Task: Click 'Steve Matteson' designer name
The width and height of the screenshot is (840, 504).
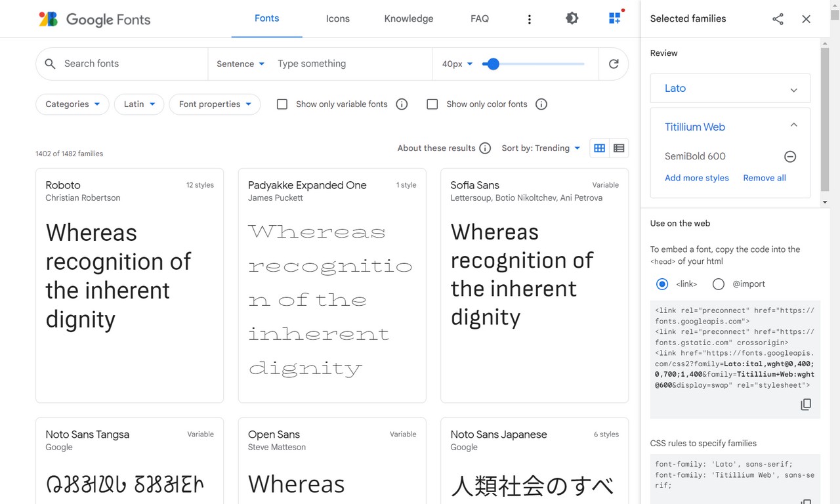Action: (x=277, y=447)
